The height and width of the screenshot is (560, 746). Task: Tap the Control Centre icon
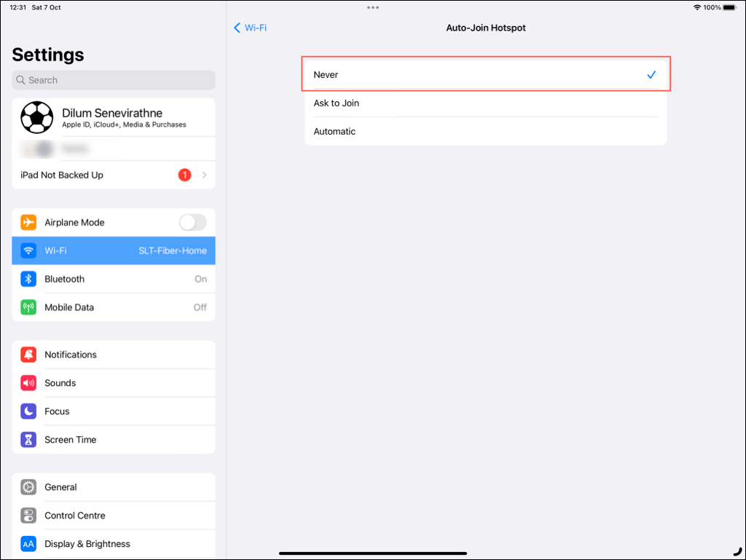28,515
